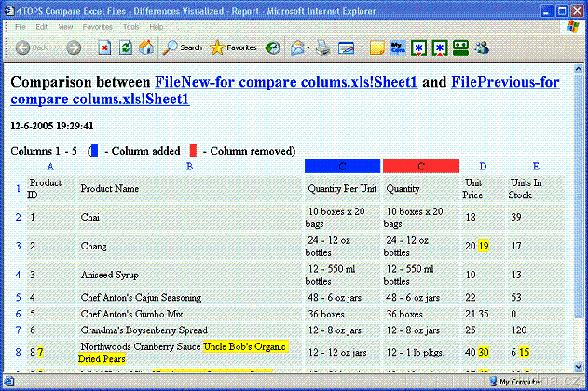Image resolution: width=588 pixels, height=391 pixels.
Task: Click red 'Column removed' legend swatch
Action: 193,151
